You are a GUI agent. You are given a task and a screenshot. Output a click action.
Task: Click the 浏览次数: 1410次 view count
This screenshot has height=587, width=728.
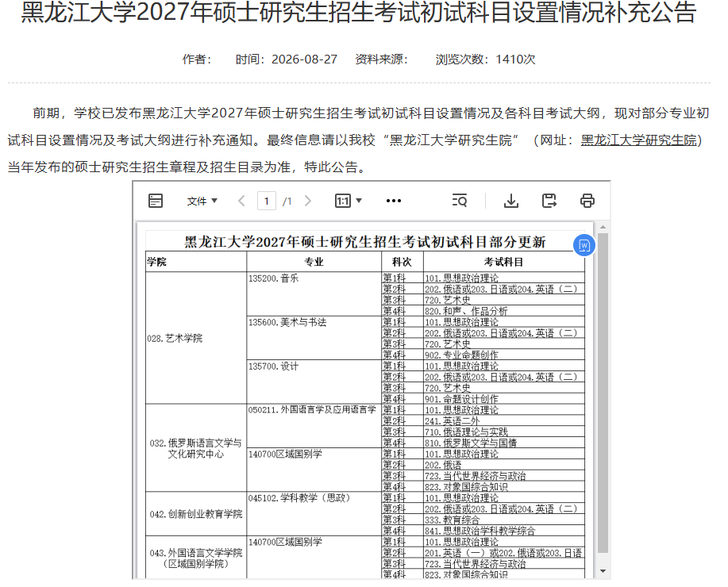point(485,59)
